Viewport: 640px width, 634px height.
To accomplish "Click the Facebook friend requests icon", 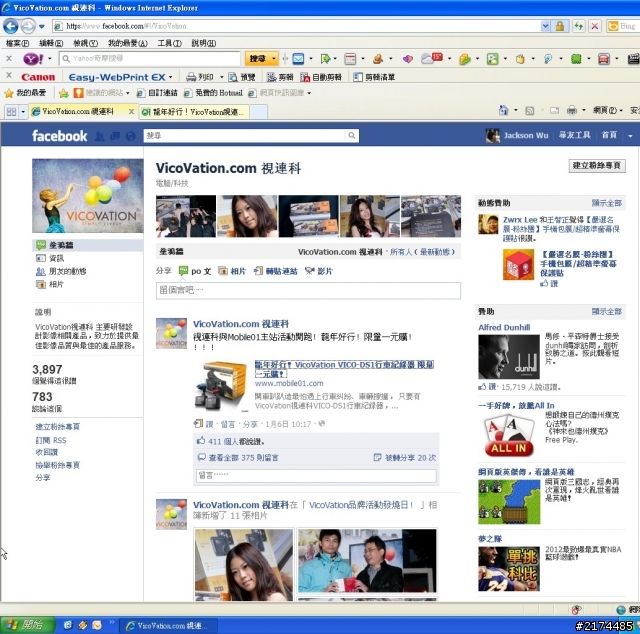I will pyautogui.click(x=99, y=136).
